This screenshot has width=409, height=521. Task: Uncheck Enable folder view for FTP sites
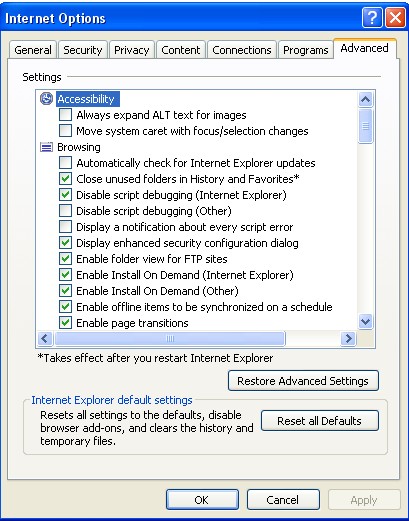(x=65, y=259)
